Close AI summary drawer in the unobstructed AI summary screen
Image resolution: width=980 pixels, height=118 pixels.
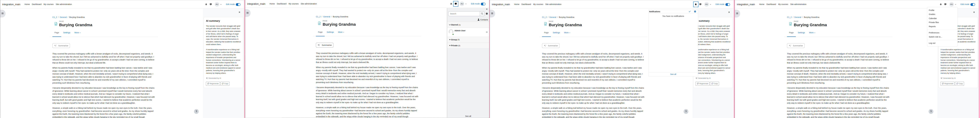[x=239, y=12]
